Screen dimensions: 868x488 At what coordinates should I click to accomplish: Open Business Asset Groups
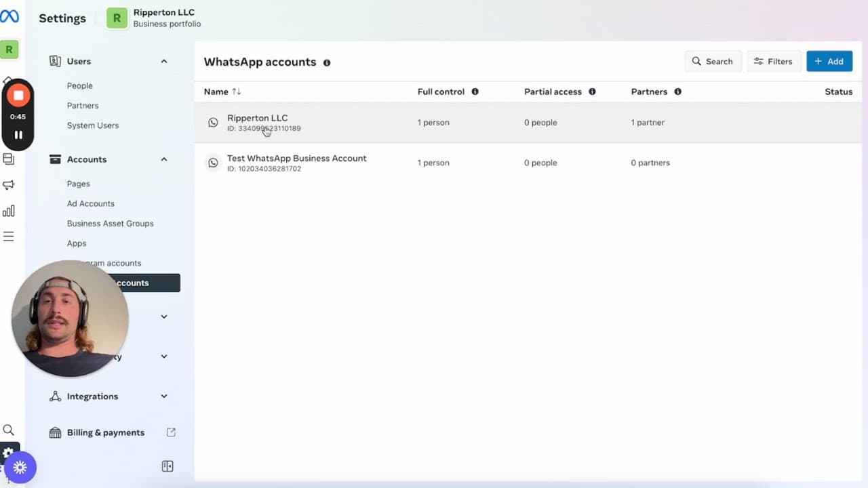(x=111, y=224)
